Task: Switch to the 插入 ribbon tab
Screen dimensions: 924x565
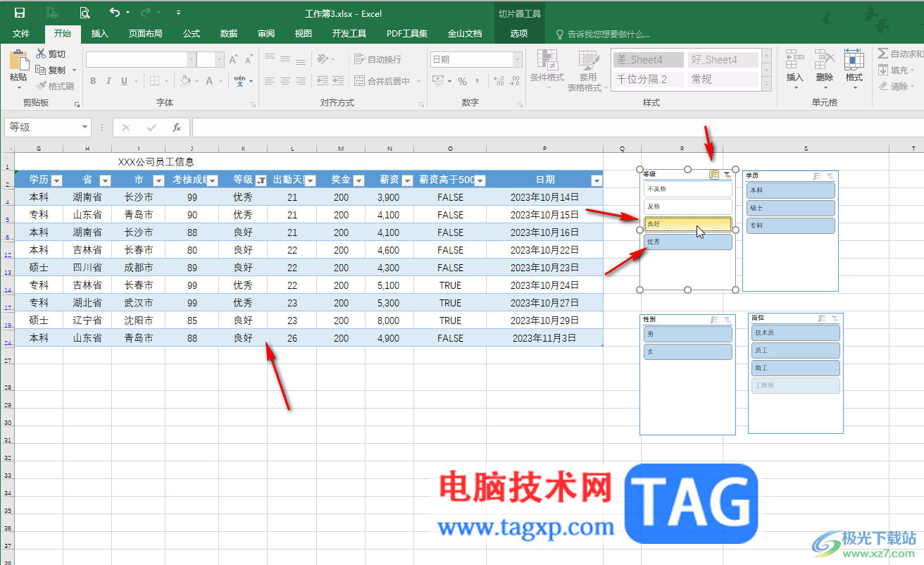Action: point(100,33)
